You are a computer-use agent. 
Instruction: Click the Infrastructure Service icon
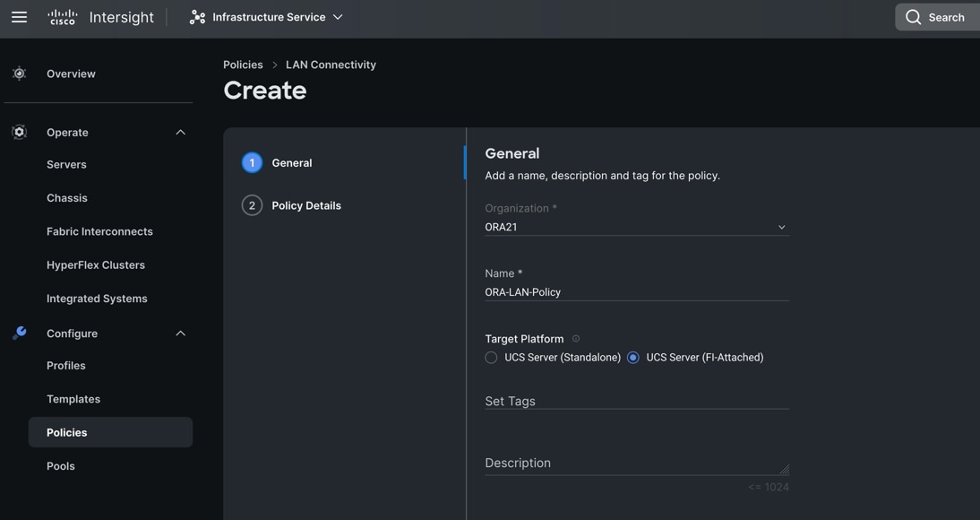197,17
